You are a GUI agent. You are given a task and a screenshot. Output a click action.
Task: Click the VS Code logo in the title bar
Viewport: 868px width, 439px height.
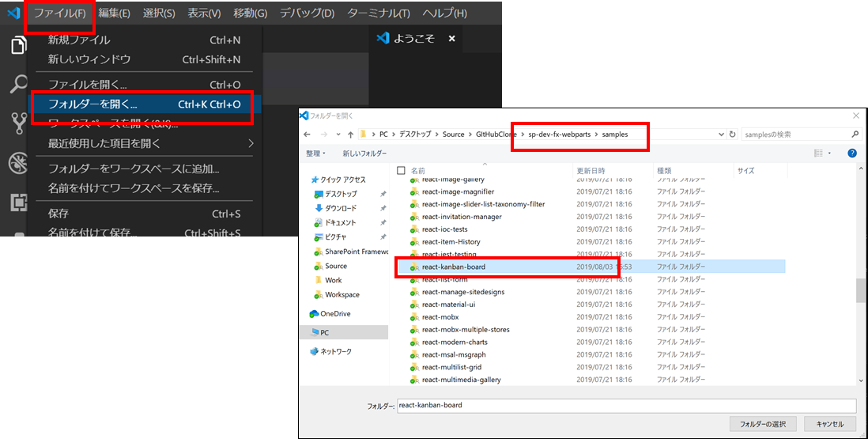(13, 13)
